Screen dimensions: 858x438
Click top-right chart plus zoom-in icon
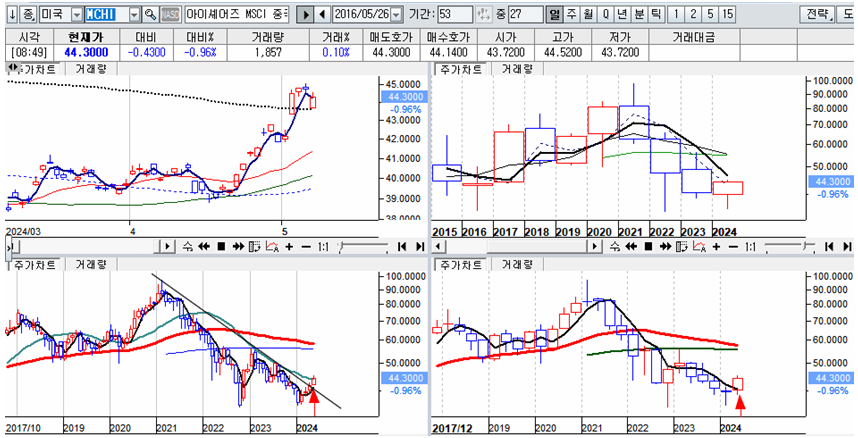(716, 246)
